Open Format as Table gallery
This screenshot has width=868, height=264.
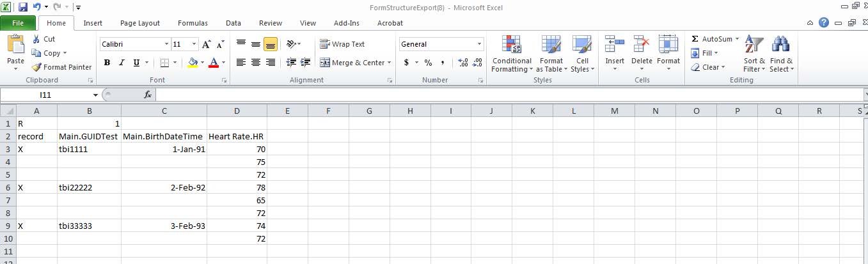pos(551,54)
